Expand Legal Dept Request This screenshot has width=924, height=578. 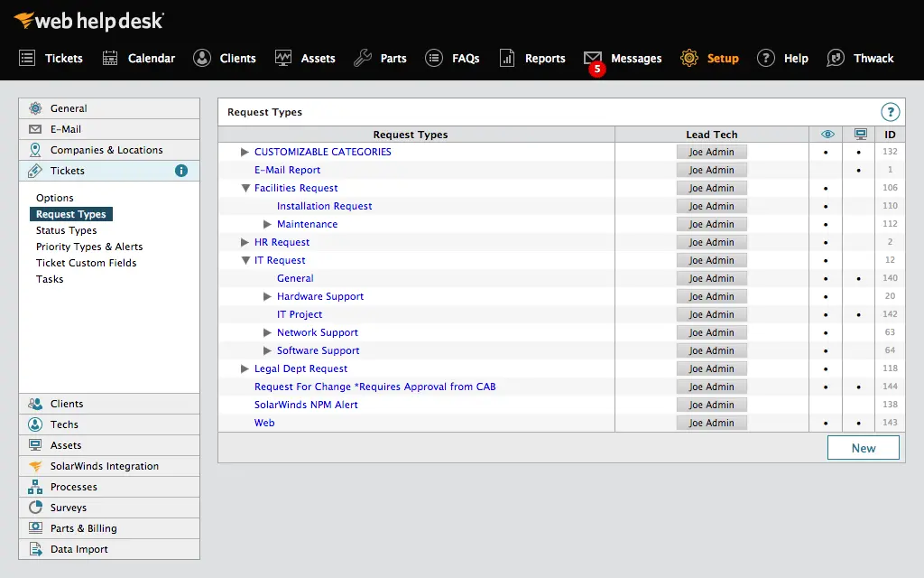[244, 368]
